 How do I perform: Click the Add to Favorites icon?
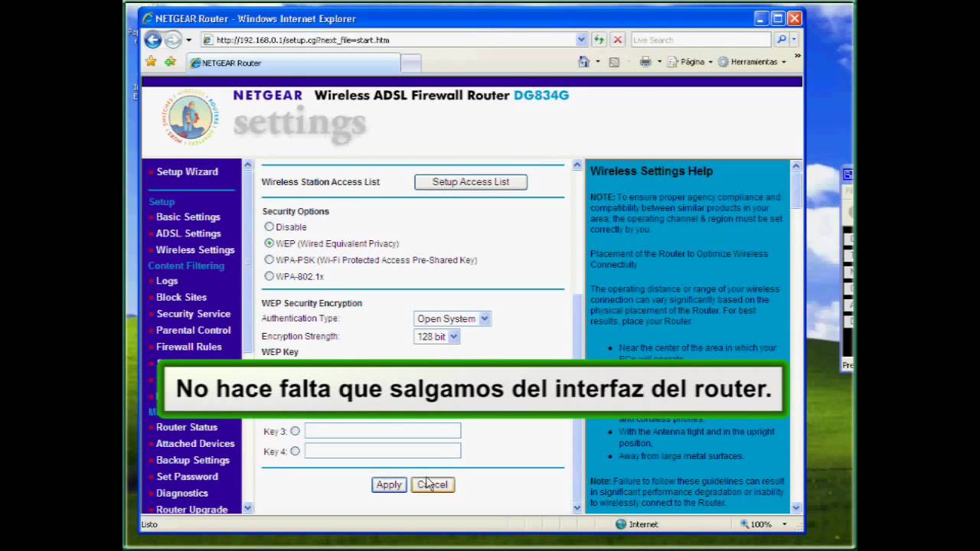coord(170,62)
